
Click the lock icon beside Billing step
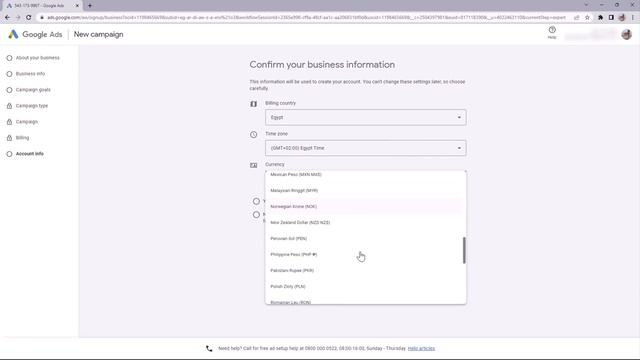click(x=9, y=138)
